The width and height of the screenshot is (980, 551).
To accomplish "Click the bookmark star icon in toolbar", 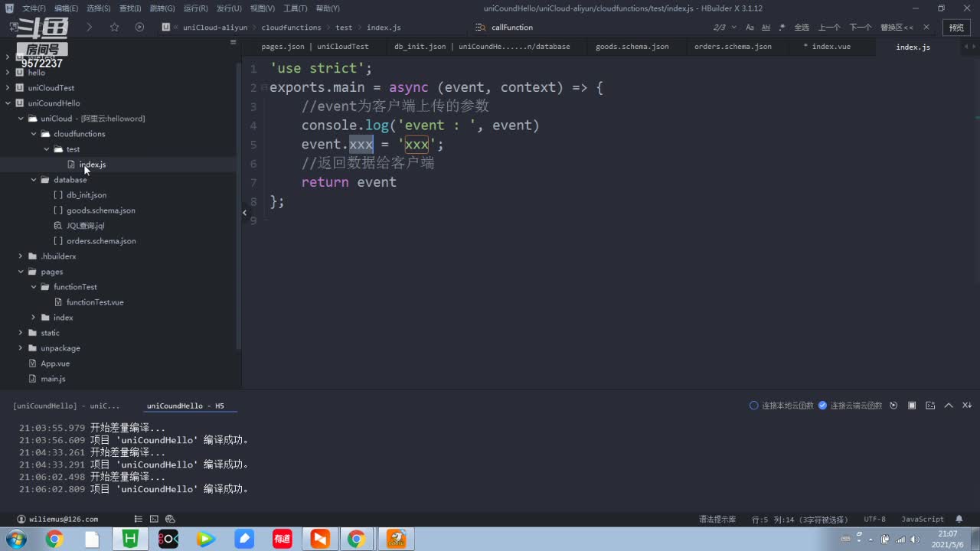I will 114,27.
